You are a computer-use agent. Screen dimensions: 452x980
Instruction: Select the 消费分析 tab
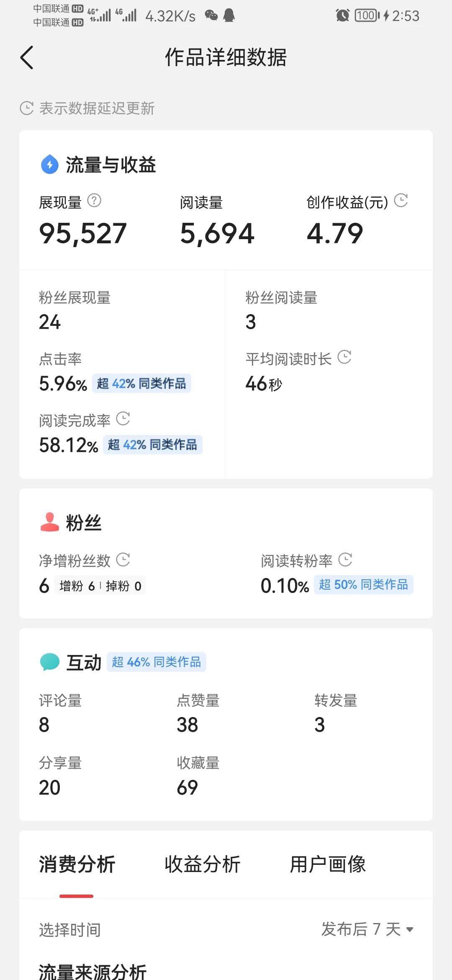point(77,864)
